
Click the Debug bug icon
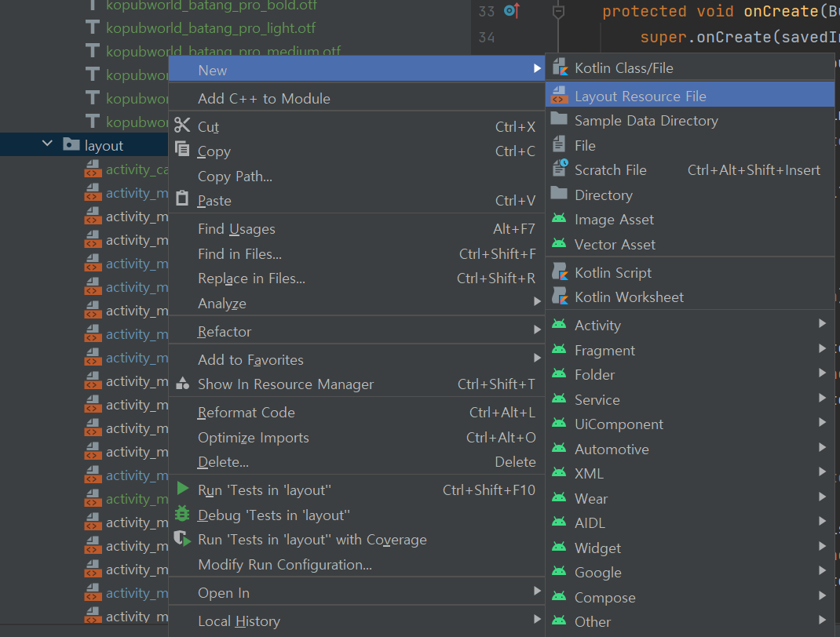pyautogui.click(x=182, y=513)
